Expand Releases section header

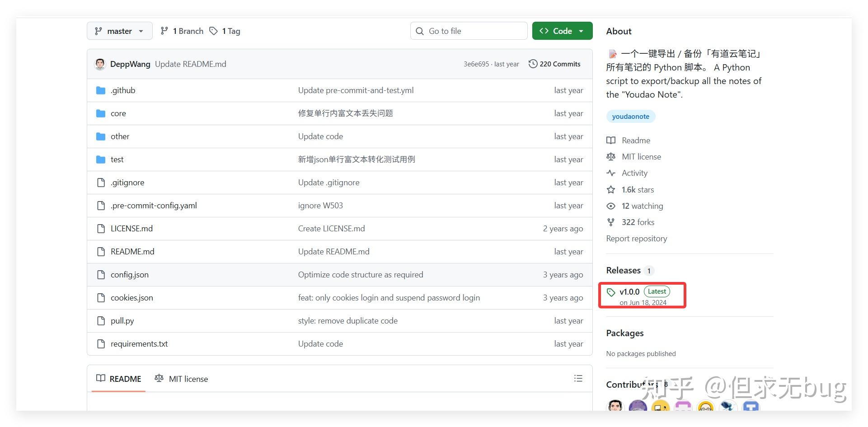(x=623, y=270)
